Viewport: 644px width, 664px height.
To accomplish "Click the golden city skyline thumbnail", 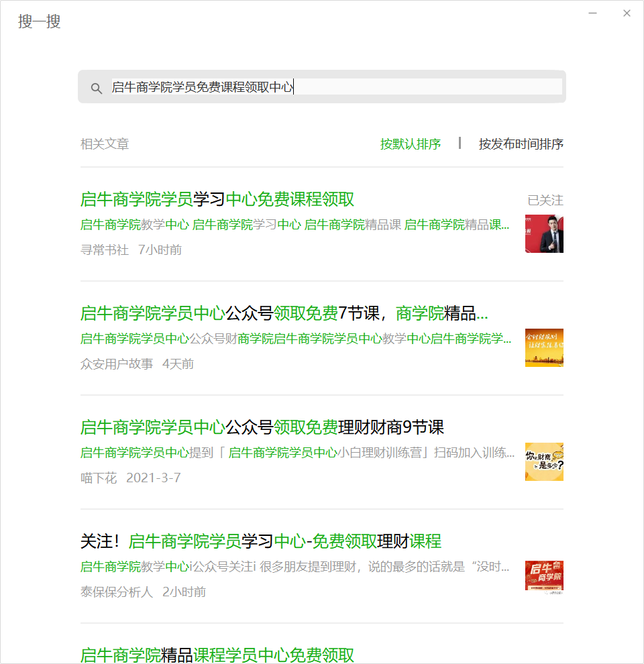I will 544,347.
